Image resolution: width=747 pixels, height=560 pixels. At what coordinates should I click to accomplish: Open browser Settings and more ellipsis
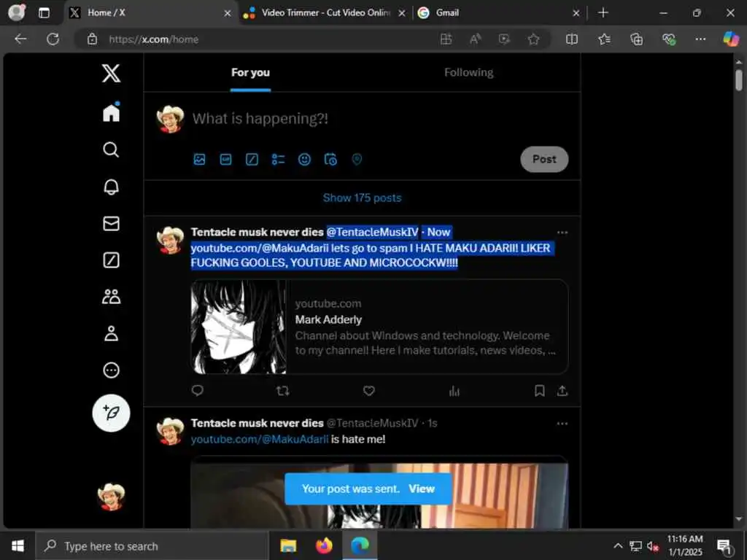(x=700, y=39)
